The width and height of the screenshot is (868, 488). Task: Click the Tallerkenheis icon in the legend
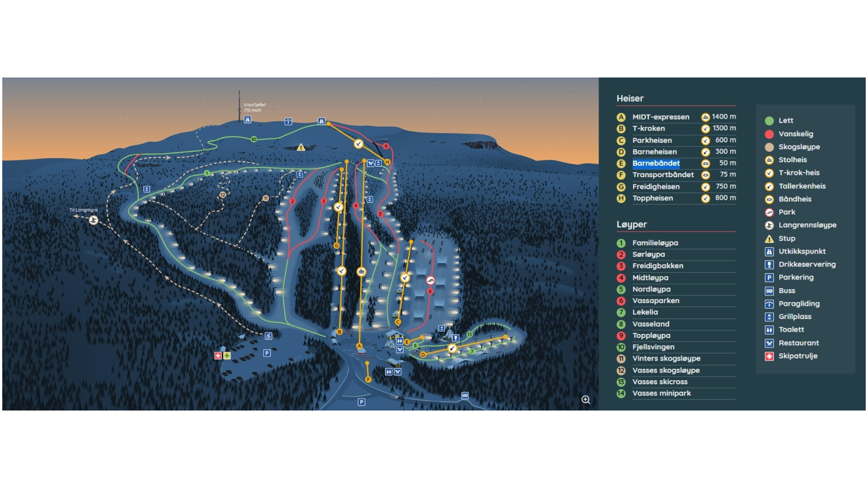click(770, 186)
